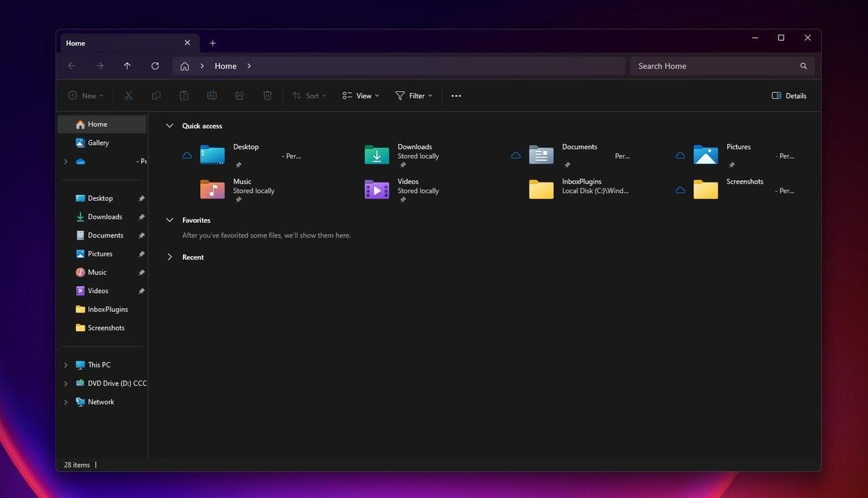Image resolution: width=868 pixels, height=498 pixels.
Task: Click the Refresh icon in the address bar
Action: pos(154,65)
